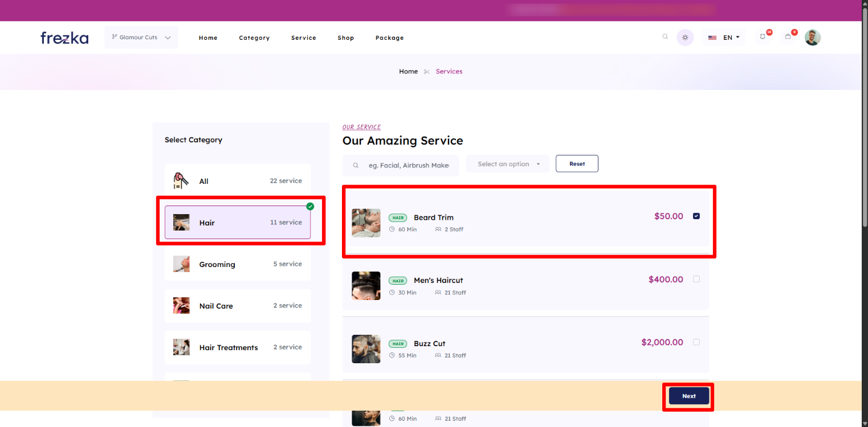Click the frezka logo
This screenshot has height=427, width=868.
[64, 38]
